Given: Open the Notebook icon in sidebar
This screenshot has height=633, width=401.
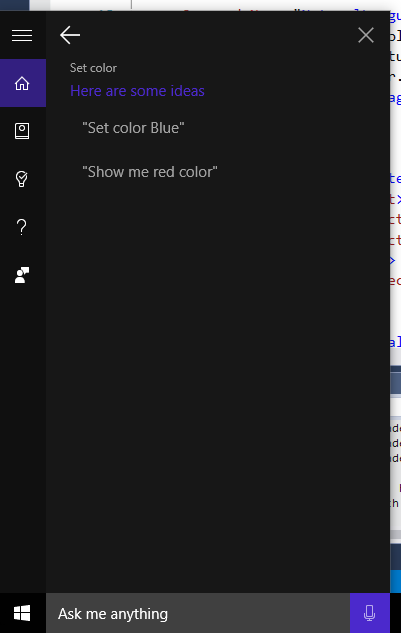Looking at the screenshot, I should point(22,131).
